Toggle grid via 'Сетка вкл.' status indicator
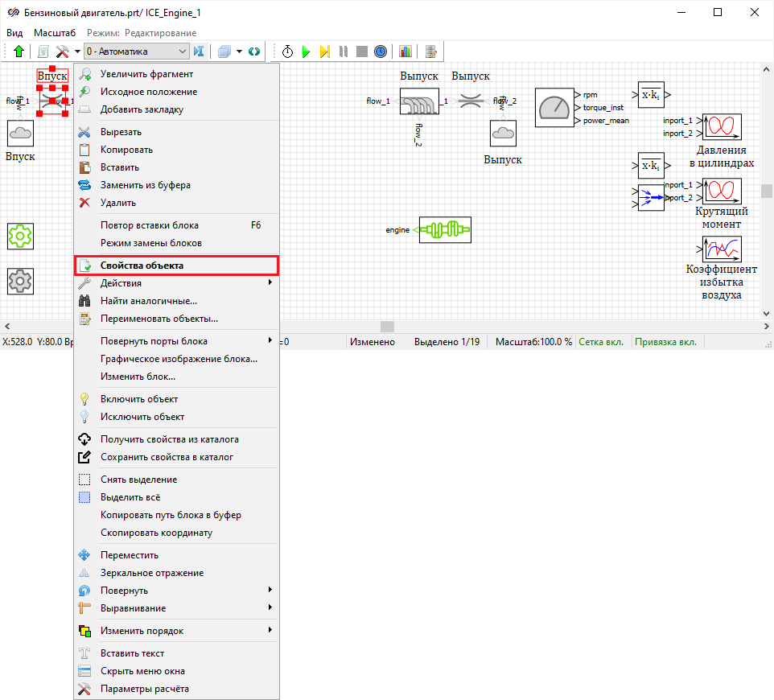The height and width of the screenshot is (700, 774). (x=602, y=342)
